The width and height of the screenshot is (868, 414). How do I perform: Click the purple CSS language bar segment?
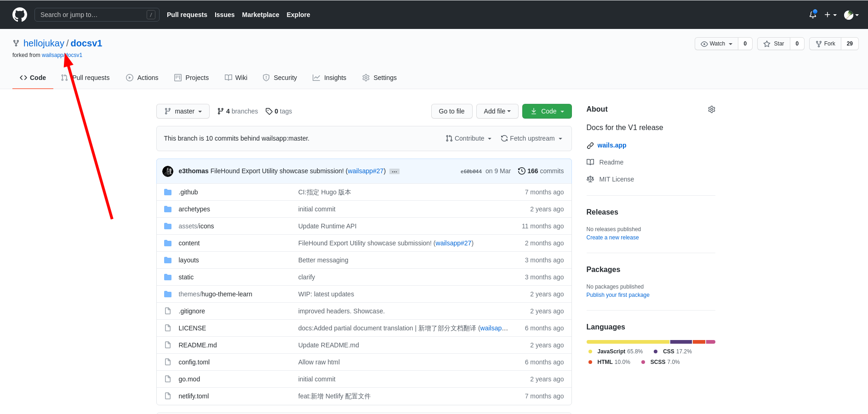[681, 342]
